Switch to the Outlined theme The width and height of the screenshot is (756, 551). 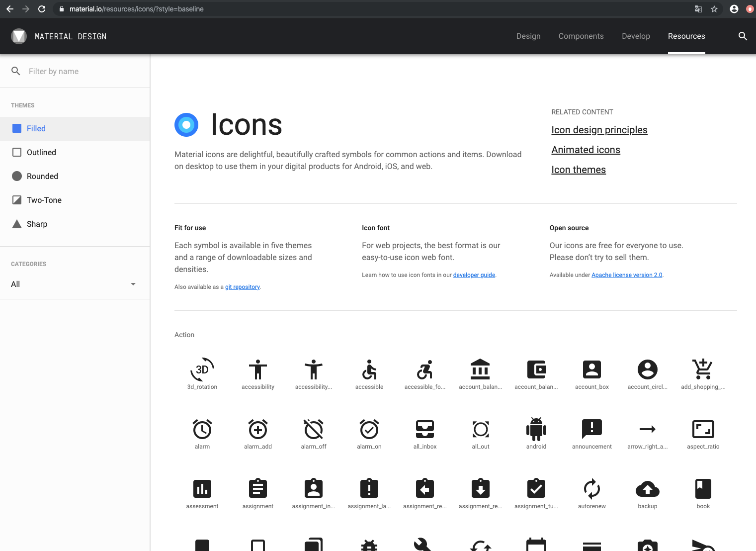click(x=75, y=153)
